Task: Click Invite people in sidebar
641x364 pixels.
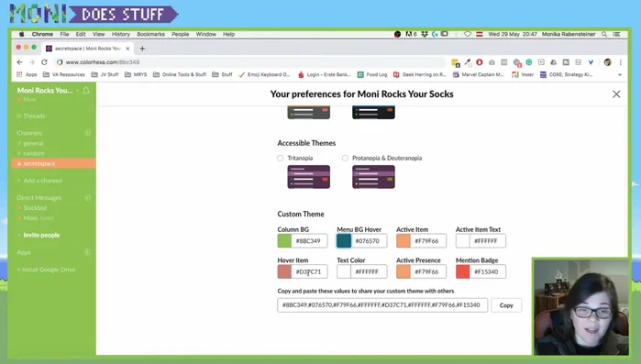Action: 41,235
